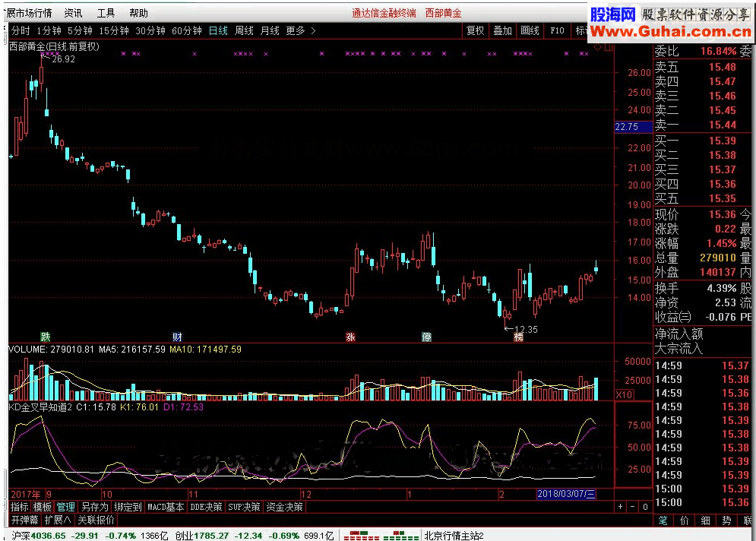This screenshot has height=541, width=756.
Task: Click the 关联报价 button
Action: 96,520
